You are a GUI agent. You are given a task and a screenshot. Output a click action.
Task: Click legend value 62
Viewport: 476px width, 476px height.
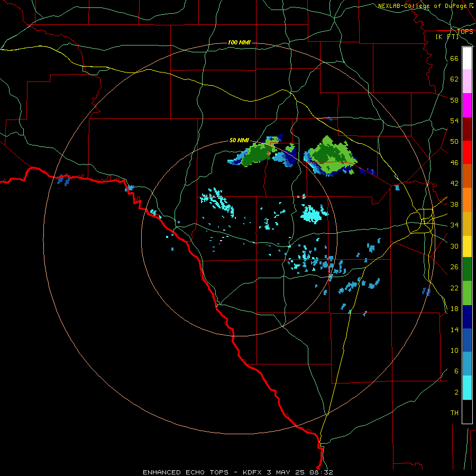pos(454,79)
